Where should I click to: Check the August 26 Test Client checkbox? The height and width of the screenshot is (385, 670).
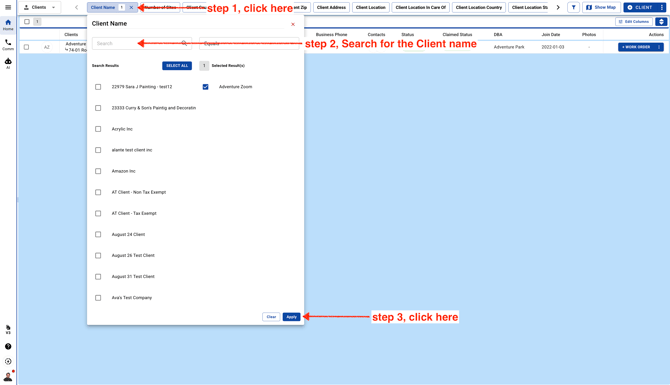(x=98, y=256)
